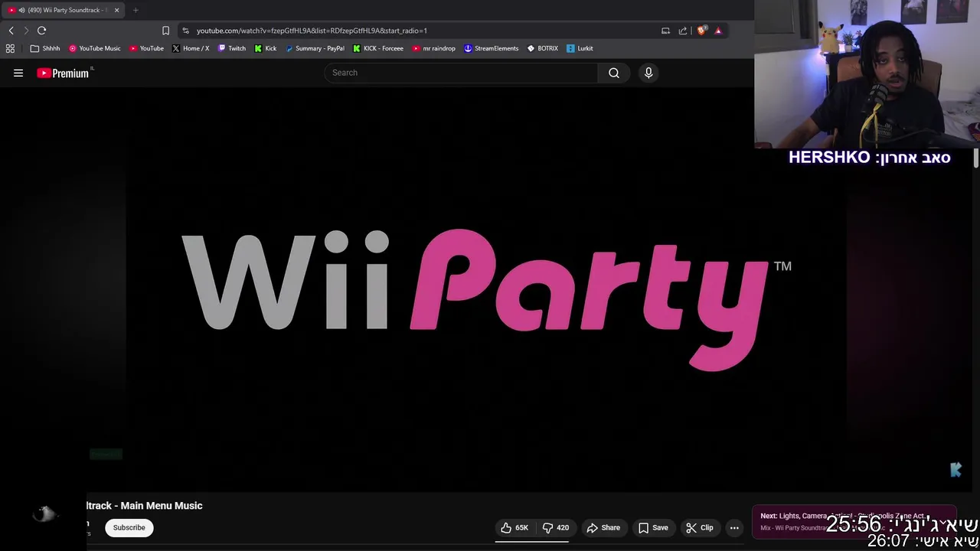Screen dimensions: 980x551
Task: Open the Kick bookmark
Action: tap(266, 48)
